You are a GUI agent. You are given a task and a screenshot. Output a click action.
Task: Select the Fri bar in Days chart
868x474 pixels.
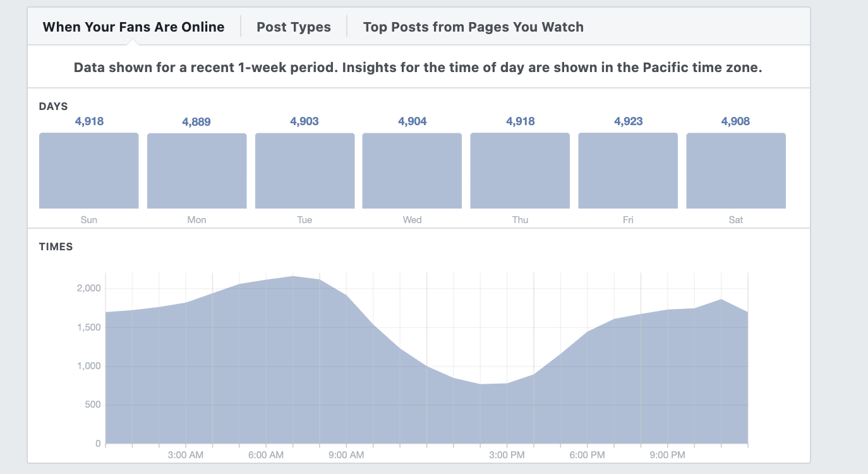coord(628,171)
